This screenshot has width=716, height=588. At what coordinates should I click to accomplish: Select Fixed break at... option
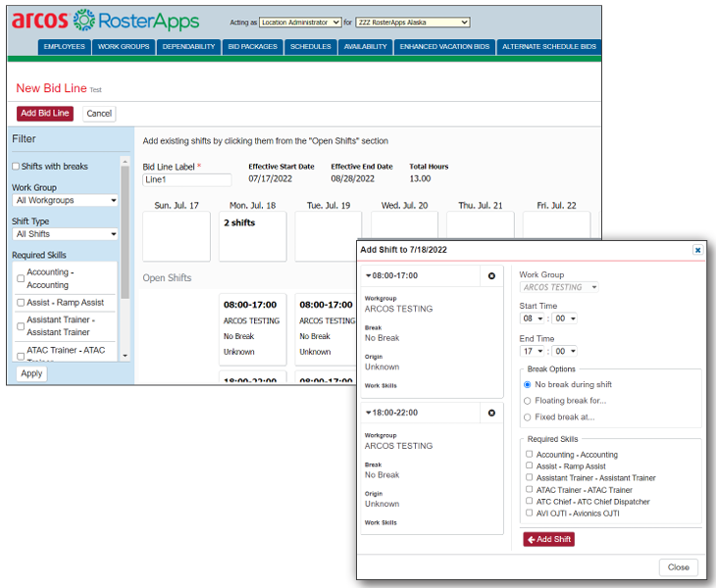coord(527,416)
